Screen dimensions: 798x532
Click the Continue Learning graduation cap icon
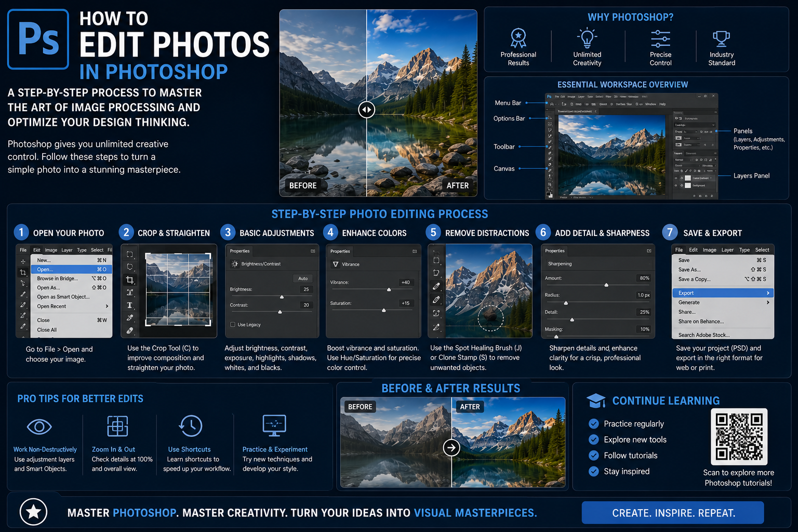tap(596, 401)
